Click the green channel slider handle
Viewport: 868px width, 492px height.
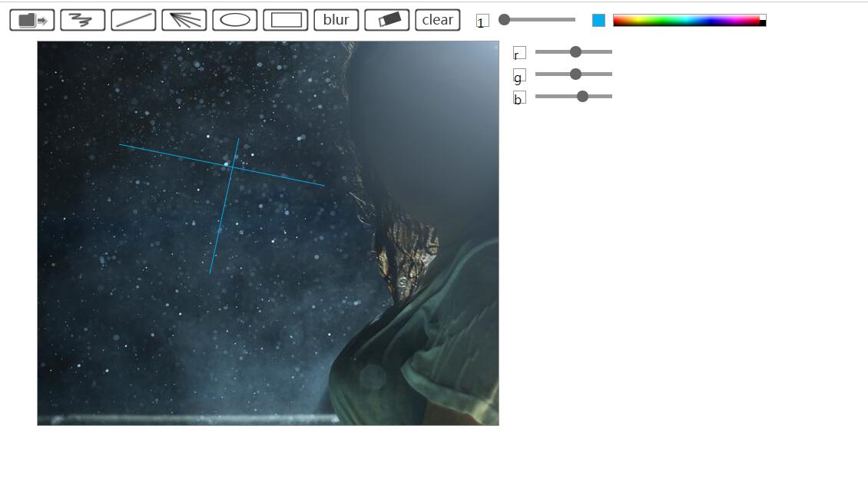[x=575, y=74]
